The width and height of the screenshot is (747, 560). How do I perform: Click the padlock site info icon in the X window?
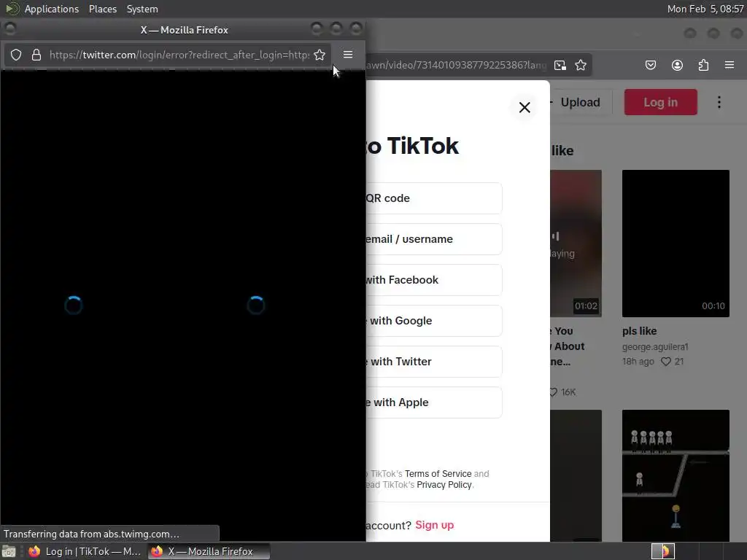[36, 55]
